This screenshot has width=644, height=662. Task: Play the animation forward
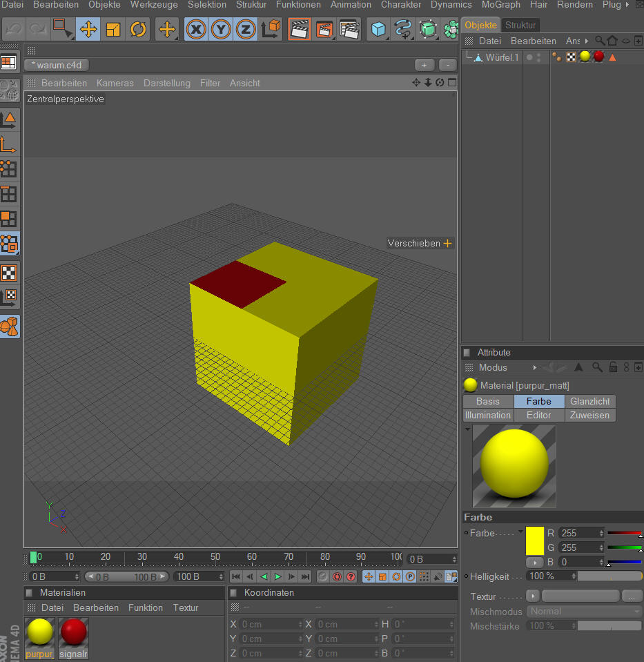point(278,576)
